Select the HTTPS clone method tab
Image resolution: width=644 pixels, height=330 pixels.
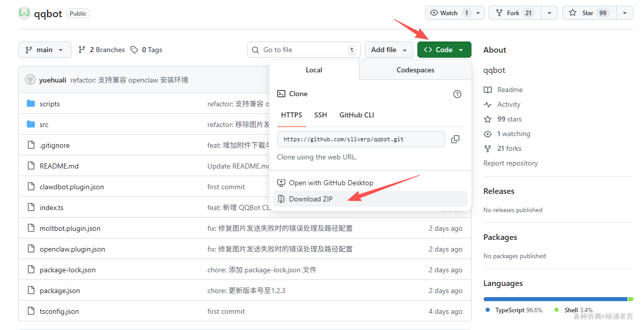291,115
